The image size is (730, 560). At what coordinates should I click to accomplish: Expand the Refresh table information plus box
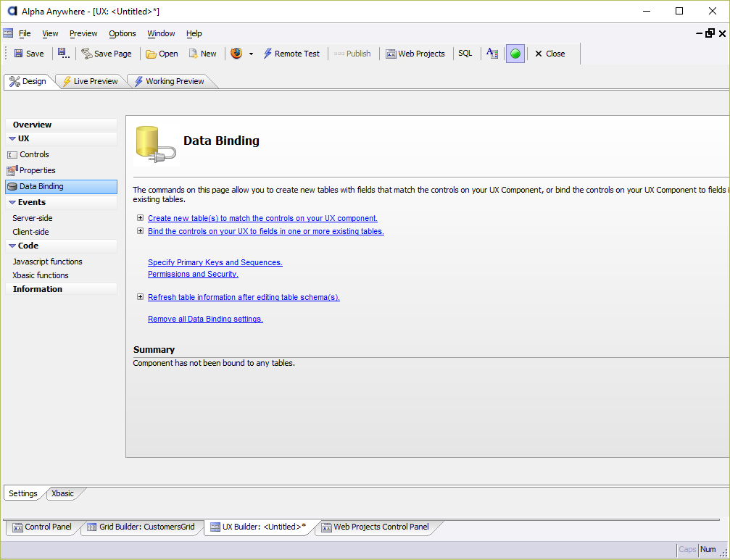140,297
